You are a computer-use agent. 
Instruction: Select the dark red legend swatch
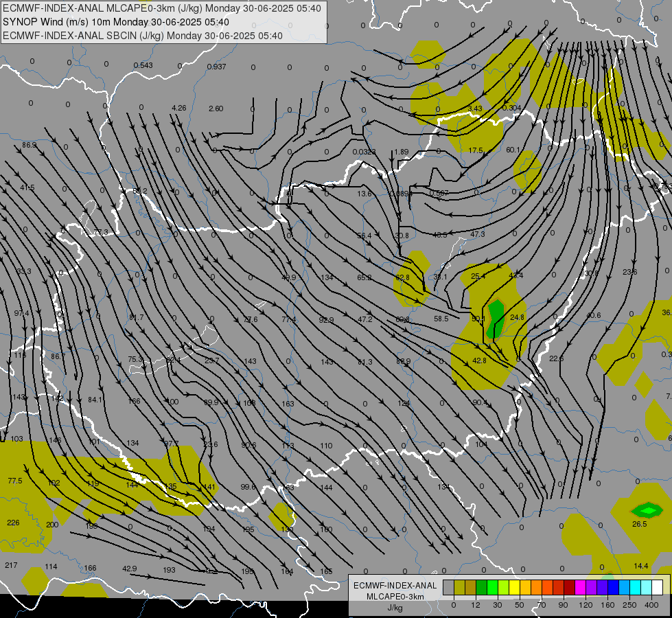(569, 588)
